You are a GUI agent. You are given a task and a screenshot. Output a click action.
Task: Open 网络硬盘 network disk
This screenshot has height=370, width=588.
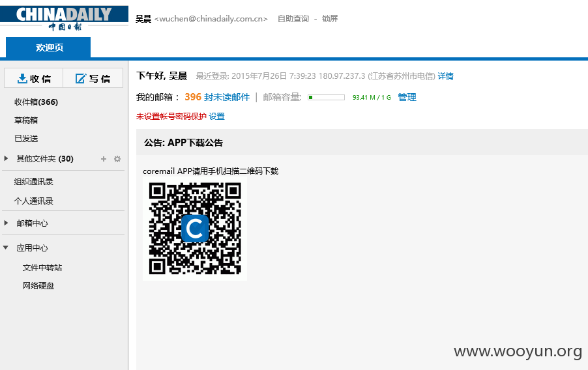38,286
